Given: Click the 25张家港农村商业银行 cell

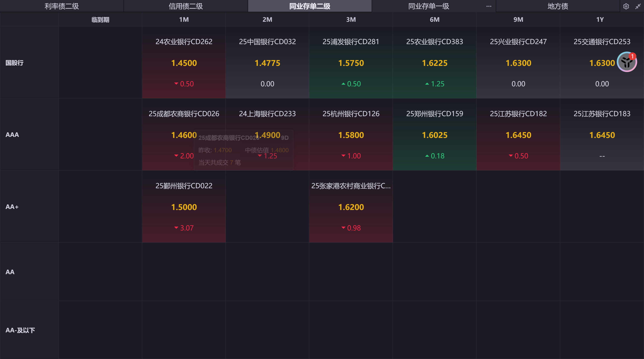Looking at the screenshot, I should 351,207.
